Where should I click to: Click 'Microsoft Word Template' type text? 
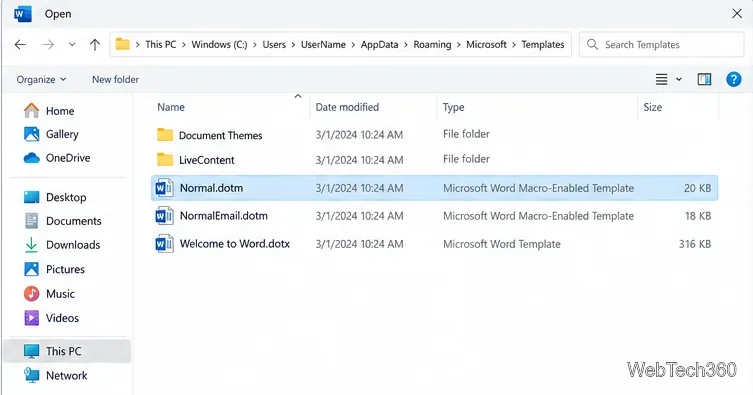(501, 244)
